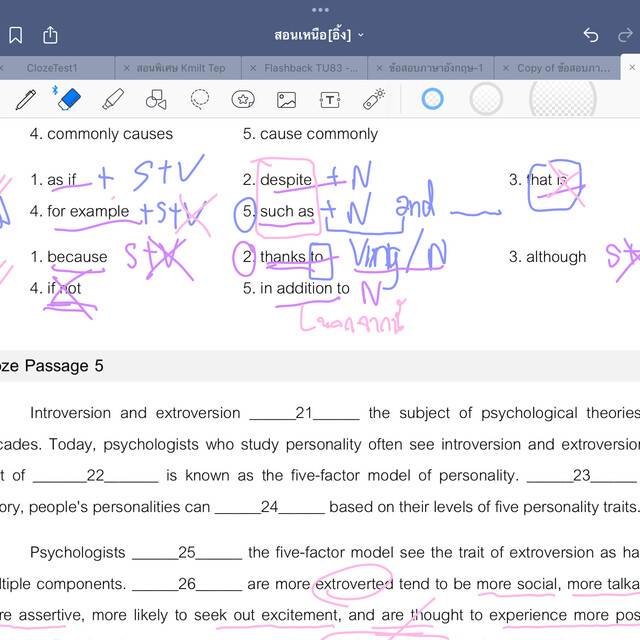Select the Text box tool
Viewport: 640px width, 640px height.
pyautogui.click(x=330, y=99)
